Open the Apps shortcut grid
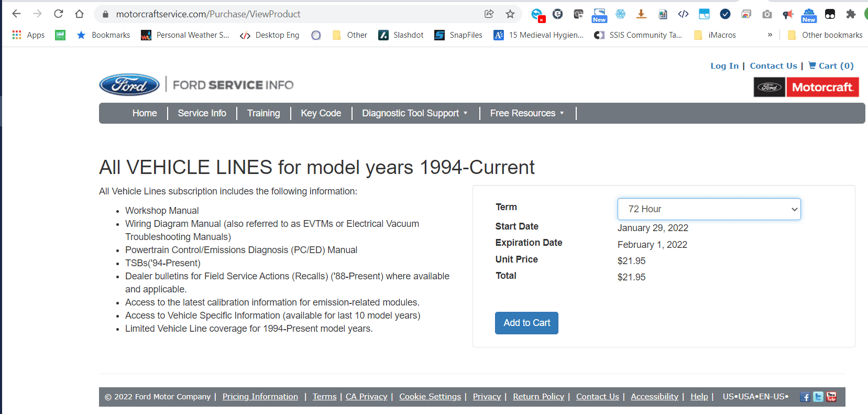Viewport: 868px width, 414px height. (x=28, y=35)
